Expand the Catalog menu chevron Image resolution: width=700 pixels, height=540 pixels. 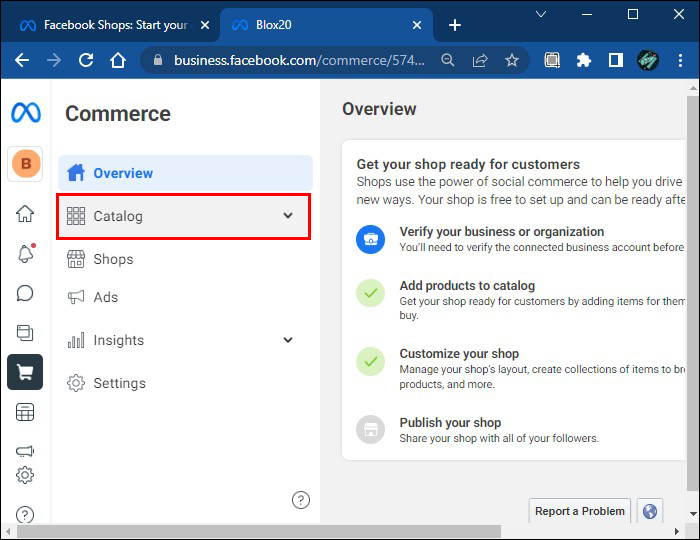tap(288, 216)
